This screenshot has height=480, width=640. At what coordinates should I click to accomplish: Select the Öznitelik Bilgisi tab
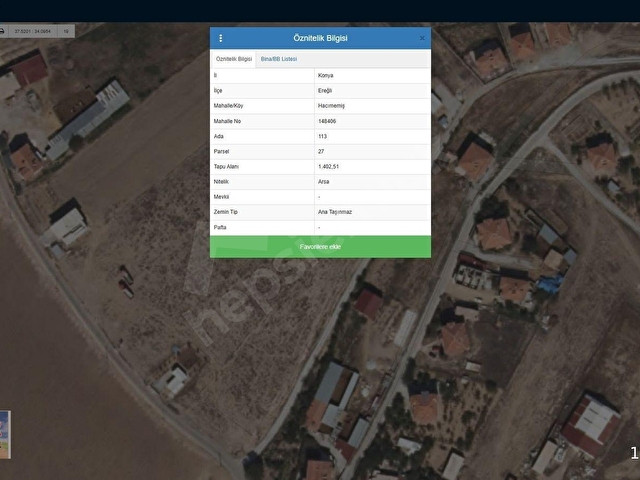click(233, 59)
